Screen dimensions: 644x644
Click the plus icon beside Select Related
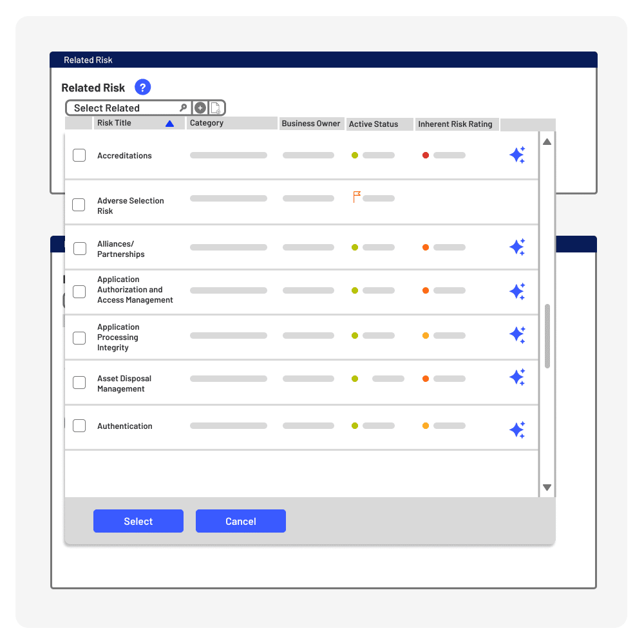coord(200,108)
